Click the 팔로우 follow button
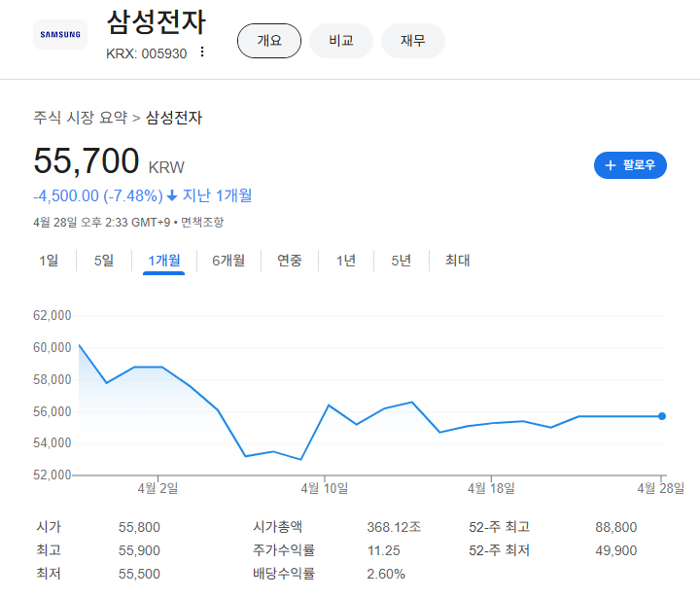 (630, 165)
